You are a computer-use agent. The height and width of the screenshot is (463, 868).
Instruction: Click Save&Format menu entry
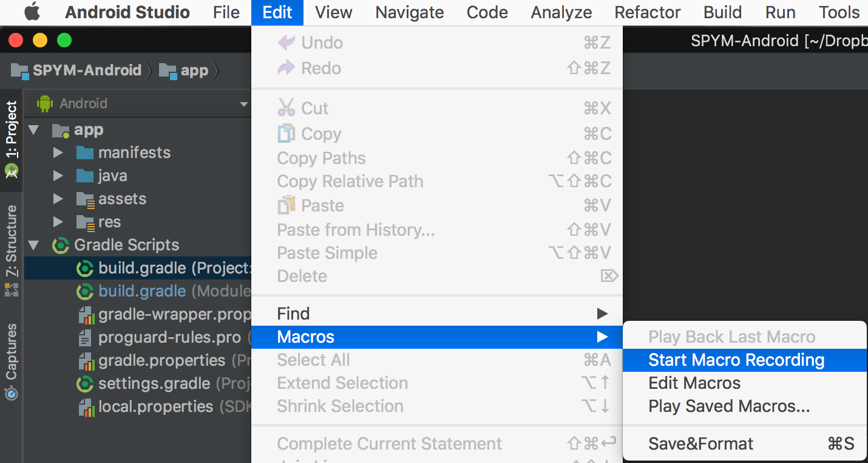pos(700,444)
